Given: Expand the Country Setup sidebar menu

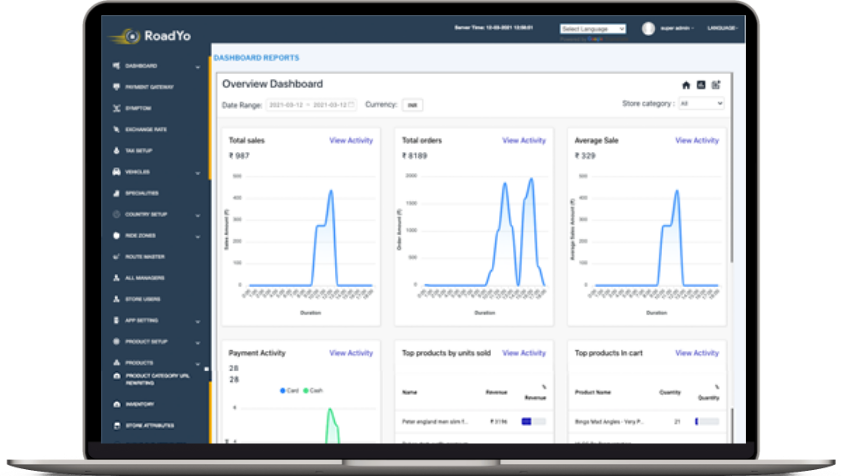Looking at the screenshot, I should coord(198,215).
